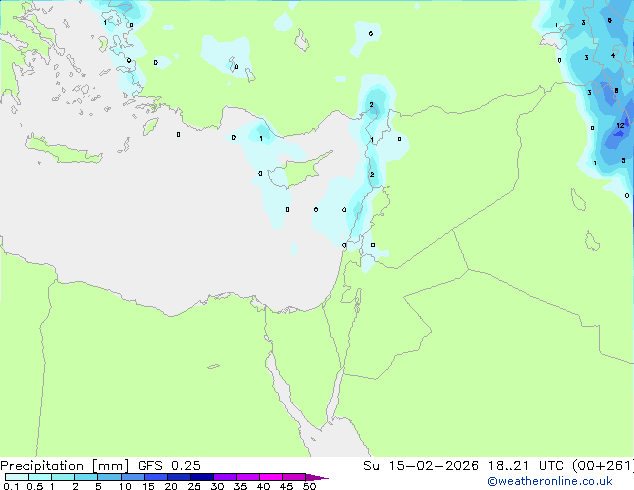Click the above-50 arrow tip of legend
Image resolution: width=634 pixels, height=490 pixels.
[x=317, y=477]
